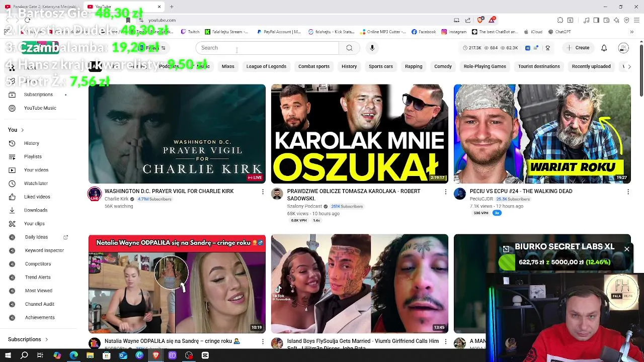Open the Szalony Podcast channel link
The height and width of the screenshot is (362, 644).
(304, 206)
